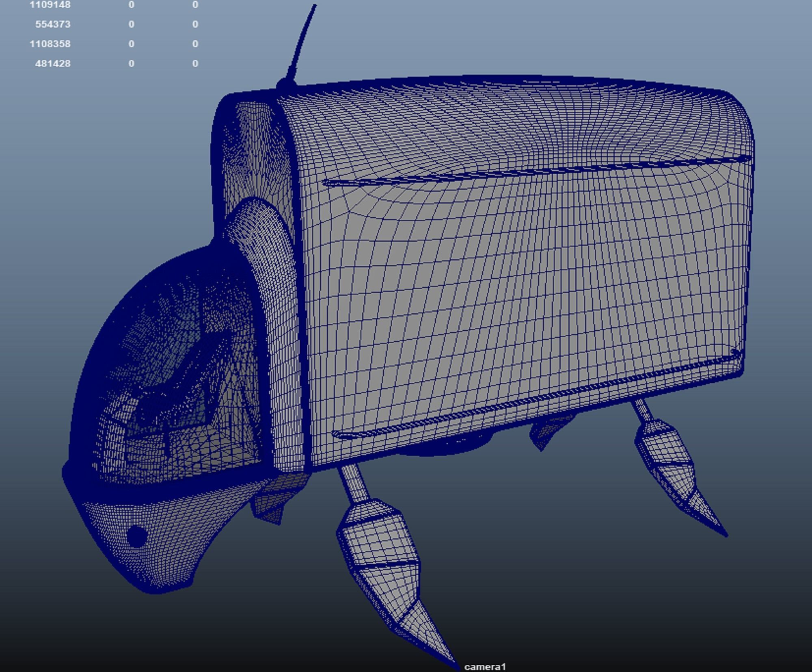Click the 554373 HUD count value

point(53,24)
